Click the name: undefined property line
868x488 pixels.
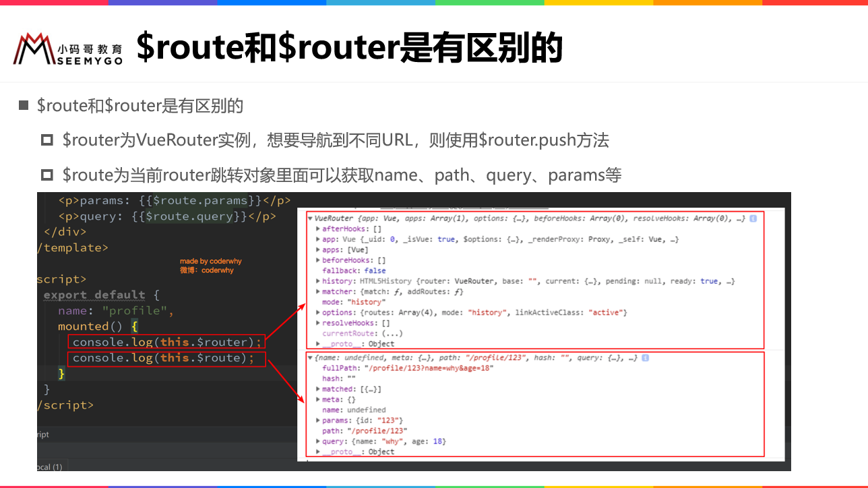coord(354,410)
